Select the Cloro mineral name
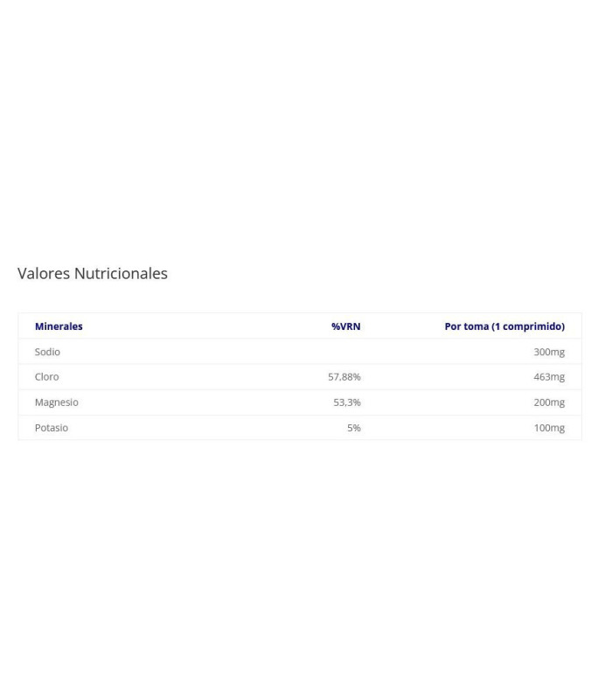 [x=46, y=377]
